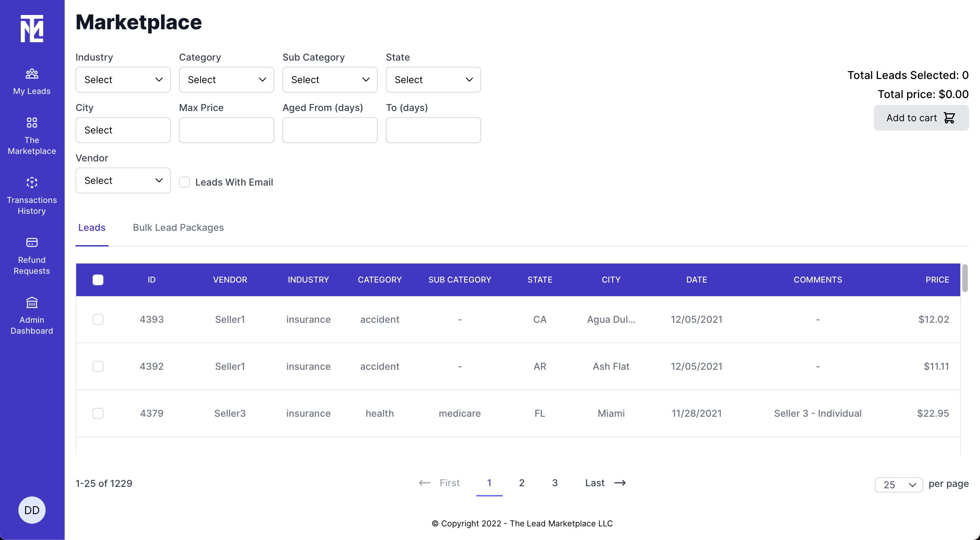The width and height of the screenshot is (980, 540).
Task: Click the DD user avatar
Action: coord(32,510)
